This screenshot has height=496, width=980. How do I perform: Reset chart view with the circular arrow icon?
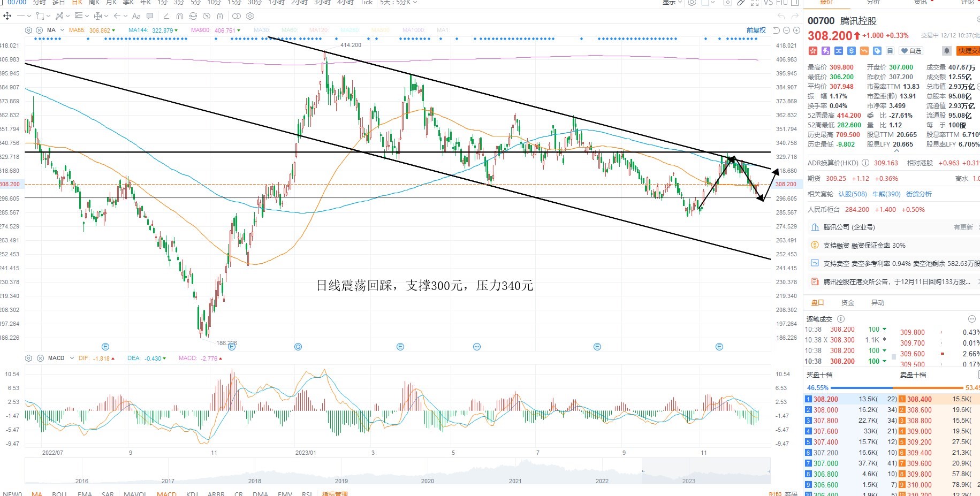[x=776, y=30]
